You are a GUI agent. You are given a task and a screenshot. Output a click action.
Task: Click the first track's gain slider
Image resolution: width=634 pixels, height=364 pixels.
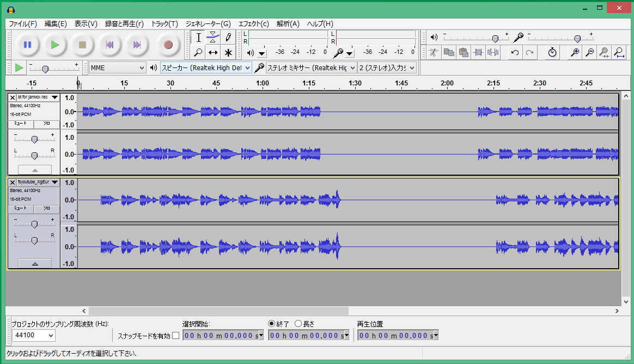(x=34, y=139)
